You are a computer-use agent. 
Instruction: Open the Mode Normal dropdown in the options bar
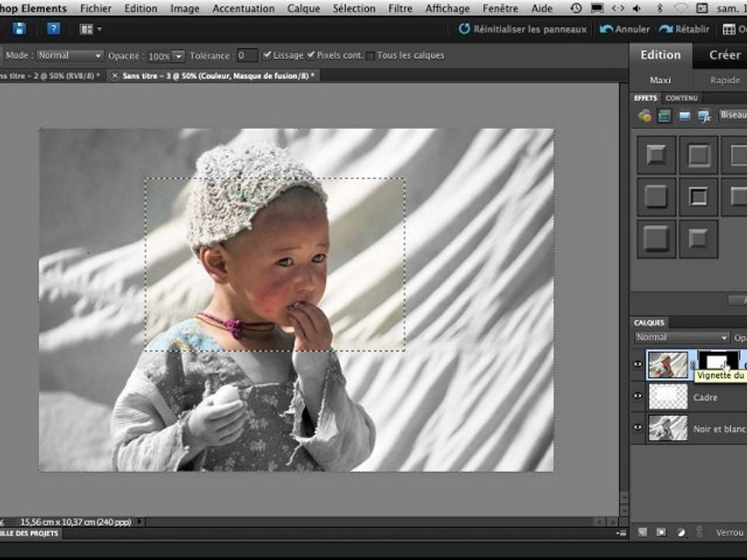click(69, 55)
